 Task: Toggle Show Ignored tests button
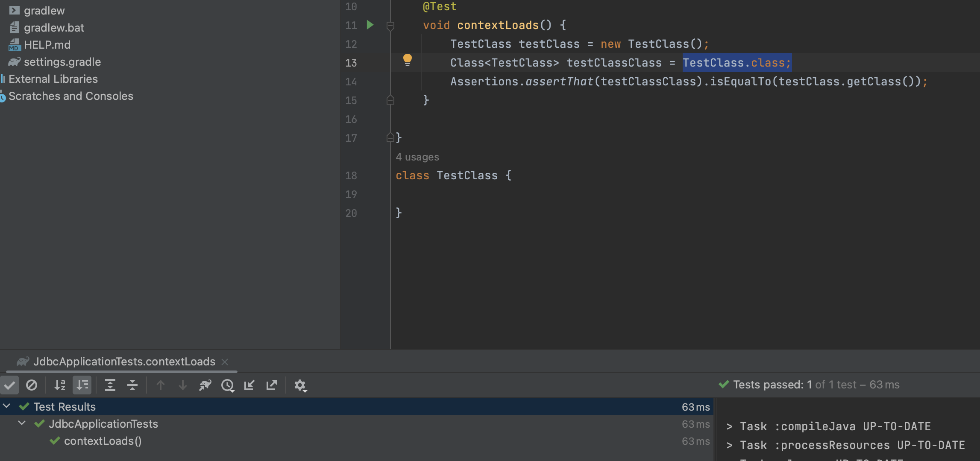(32, 385)
